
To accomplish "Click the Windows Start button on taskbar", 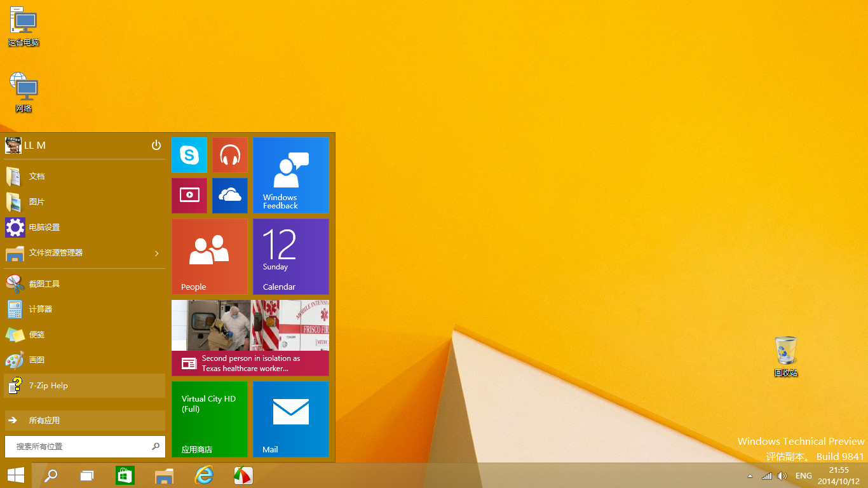I will (x=16, y=475).
